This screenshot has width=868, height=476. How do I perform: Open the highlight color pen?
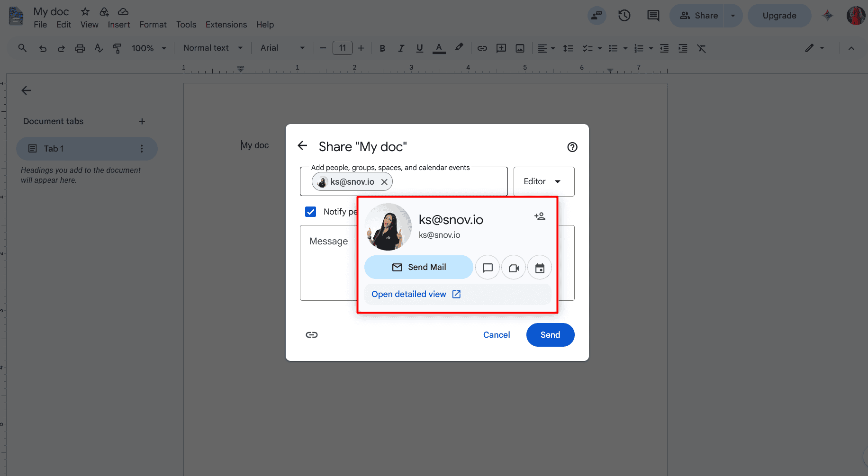pyautogui.click(x=459, y=47)
